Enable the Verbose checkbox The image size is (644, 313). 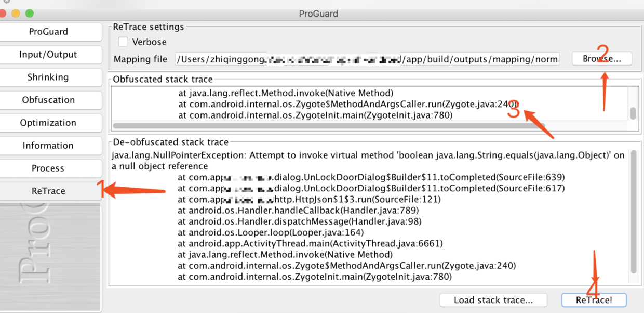pyautogui.click(x=123, y=42)
